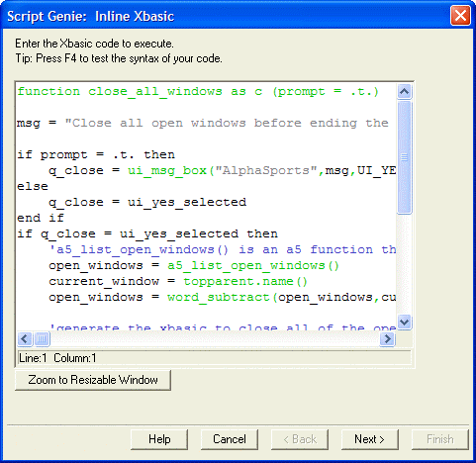Click the 'if prompt = .t. then' line
The width and height of the screenshot is (476, 463).
click(x=96, y=154)
